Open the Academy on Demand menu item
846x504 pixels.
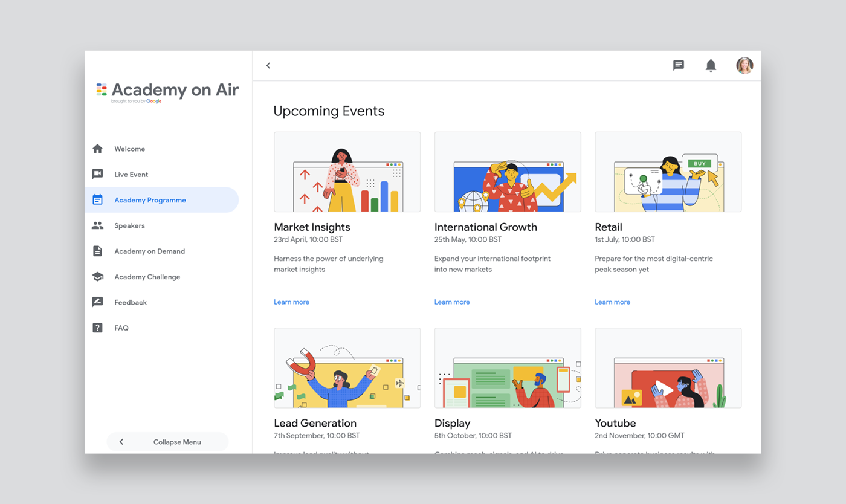(x=162, y=251)
